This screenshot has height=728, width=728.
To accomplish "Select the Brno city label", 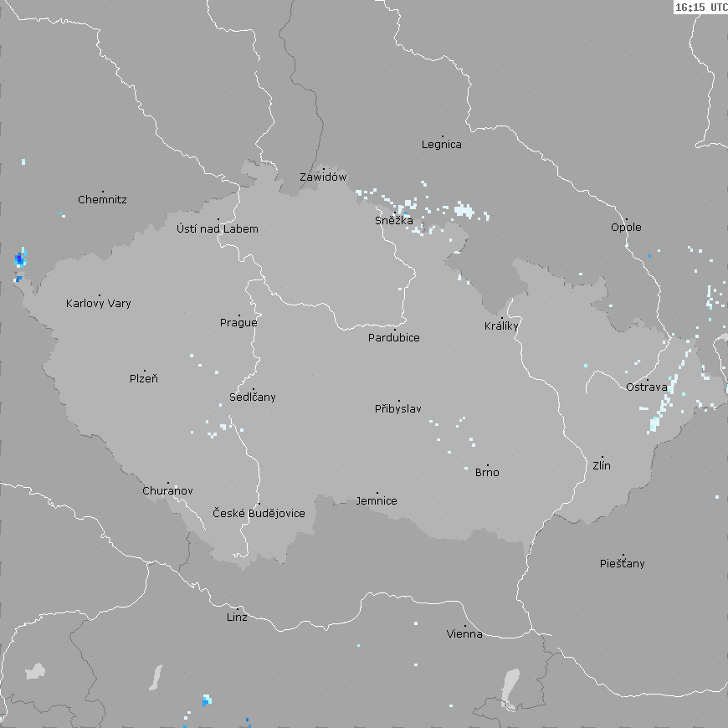I will [487, 473].
